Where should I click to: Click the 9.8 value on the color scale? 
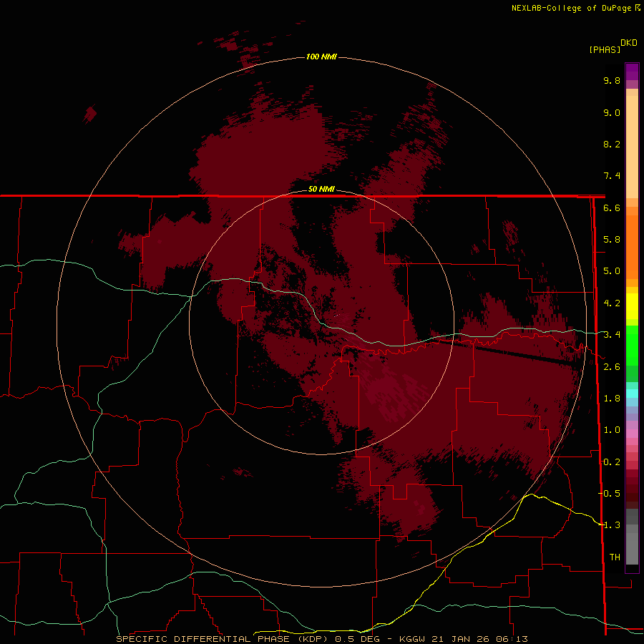pyautogui.click(x=612, y=80)
